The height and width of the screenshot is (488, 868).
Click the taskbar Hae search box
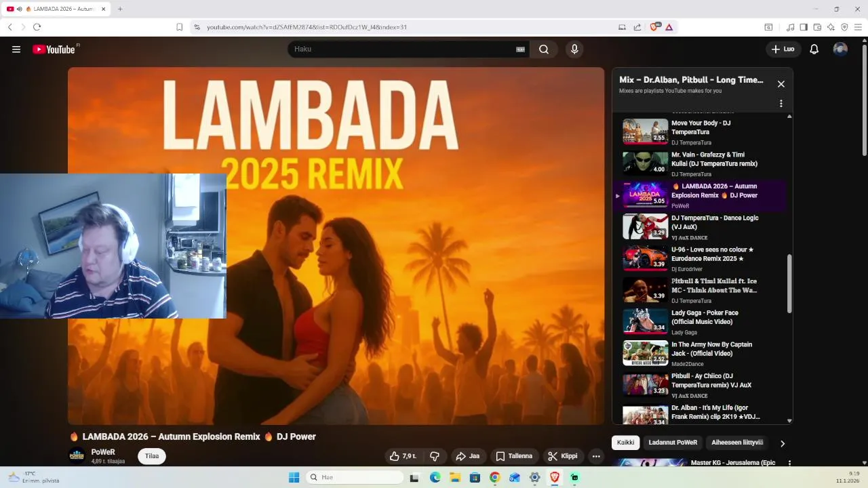(355, 477)
